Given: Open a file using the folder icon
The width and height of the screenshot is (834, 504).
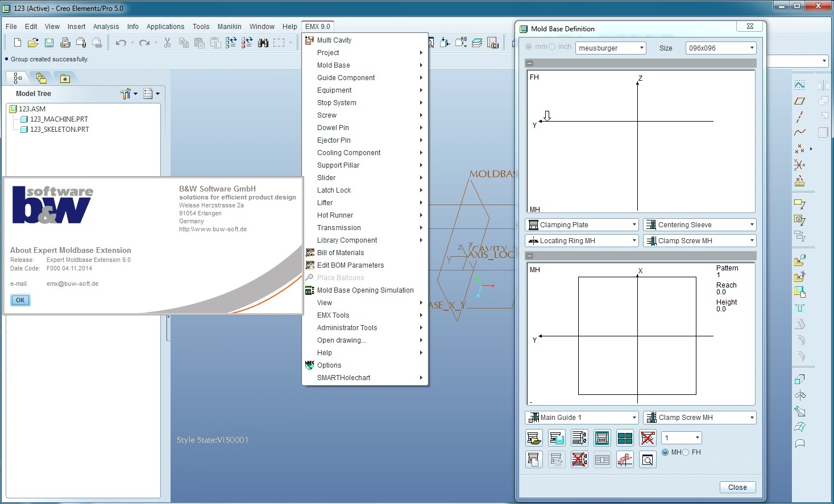Looking at the screenshot, I should pos(33,43).
